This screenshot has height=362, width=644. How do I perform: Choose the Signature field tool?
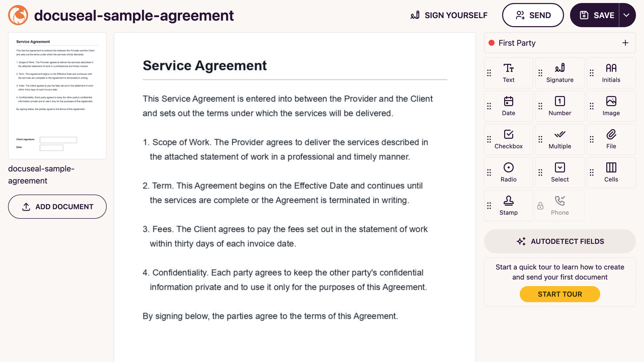tap(560, 73)
